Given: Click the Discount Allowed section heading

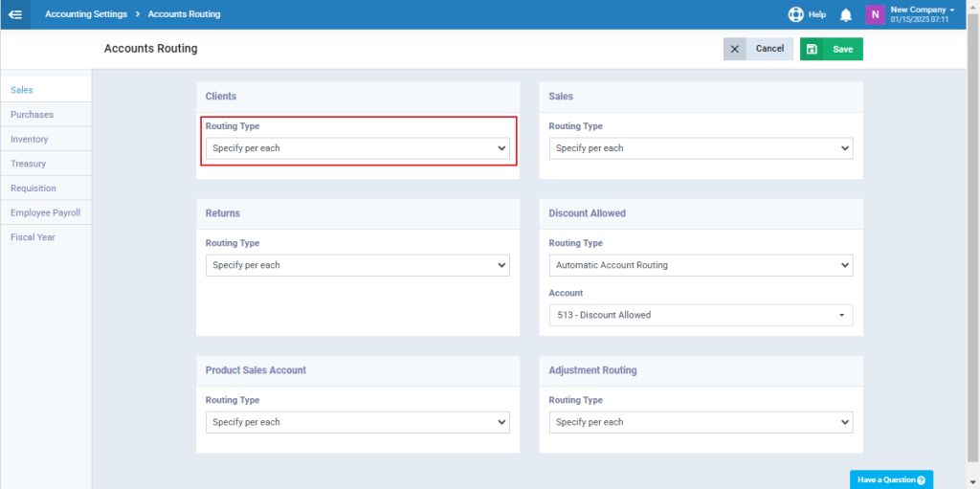Looking at the screenshot, I should 587,213.
